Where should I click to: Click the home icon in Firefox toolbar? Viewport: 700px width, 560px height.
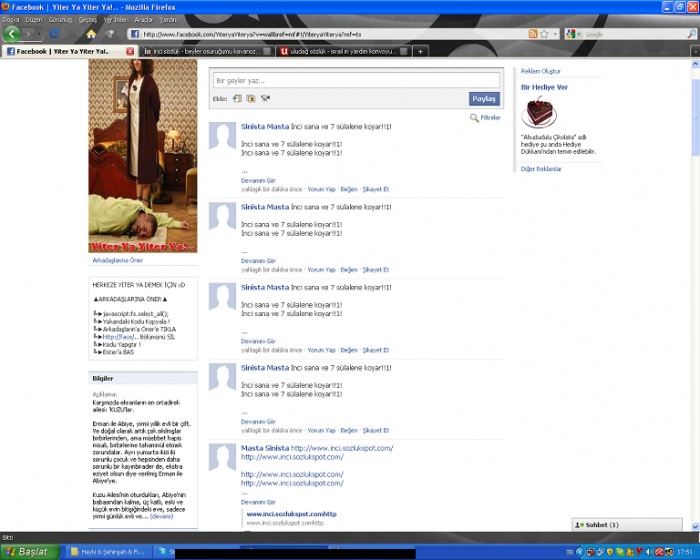coord(91,34)
